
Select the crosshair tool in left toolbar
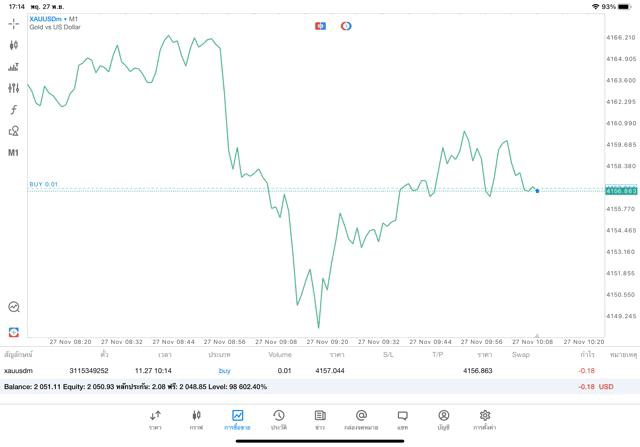click(x=14, y=23)
